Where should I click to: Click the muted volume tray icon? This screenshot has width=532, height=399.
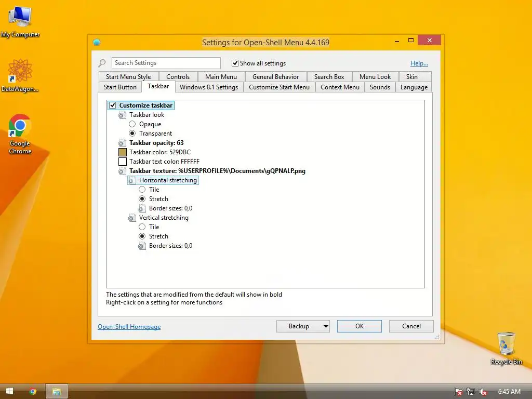click(483, 392)
